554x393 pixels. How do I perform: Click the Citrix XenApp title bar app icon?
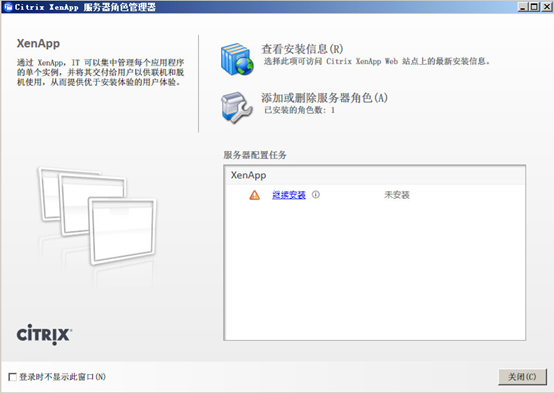[x=8, y=7]
